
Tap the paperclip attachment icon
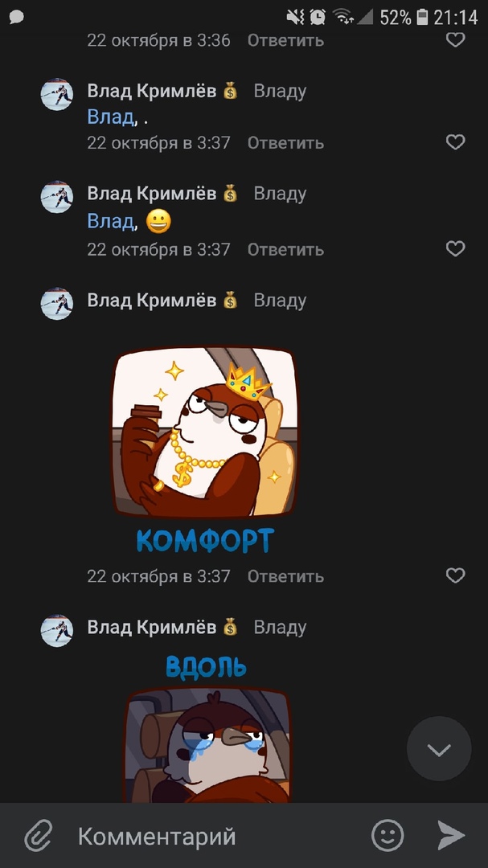tap(39, 835)
